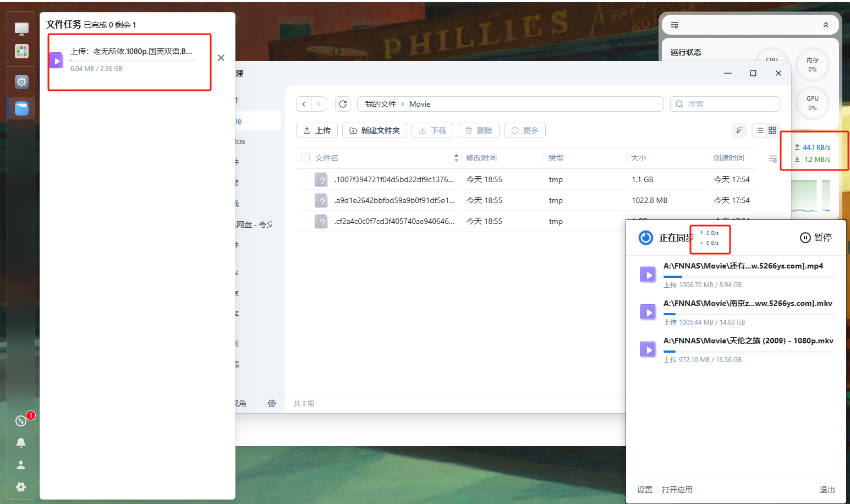Click the video icon for 天伦之旅 (2009)
The image size is (850, 504).
pyautogui.click(x=648, y=349)
